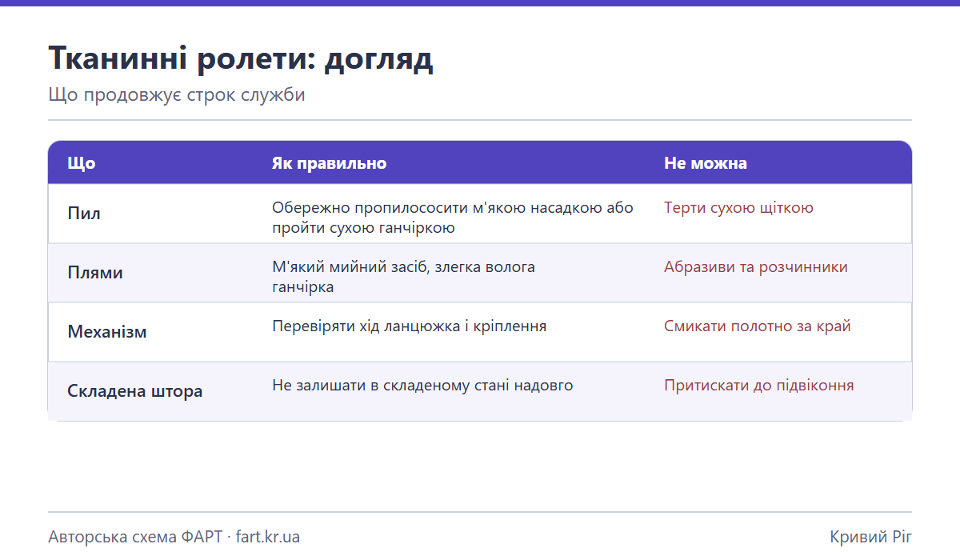Click footer 'Авторська схема ФАРТ · fart.kr.ua'
Image resolution: width=960 pixels, height=560 pixels.
point(174,537)
